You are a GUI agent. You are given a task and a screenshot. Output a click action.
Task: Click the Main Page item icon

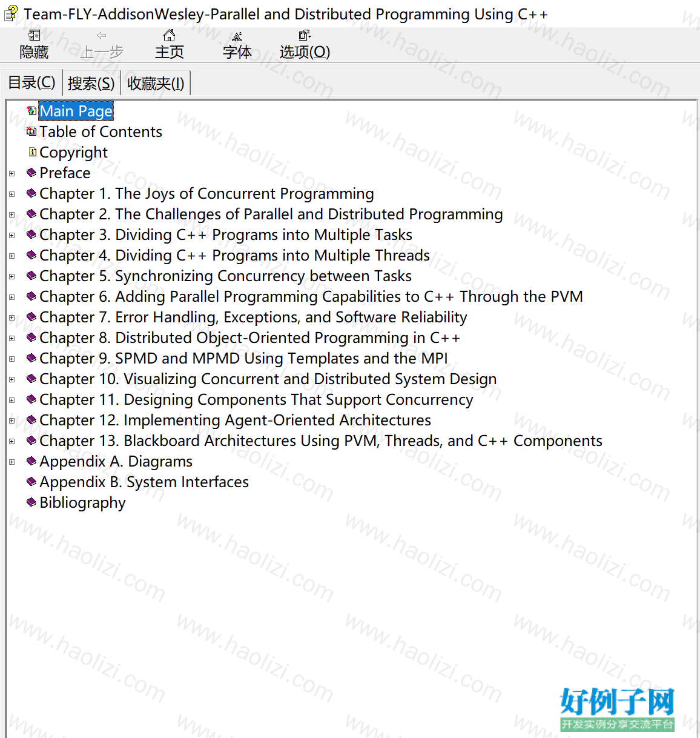click(x=32, y=111)
